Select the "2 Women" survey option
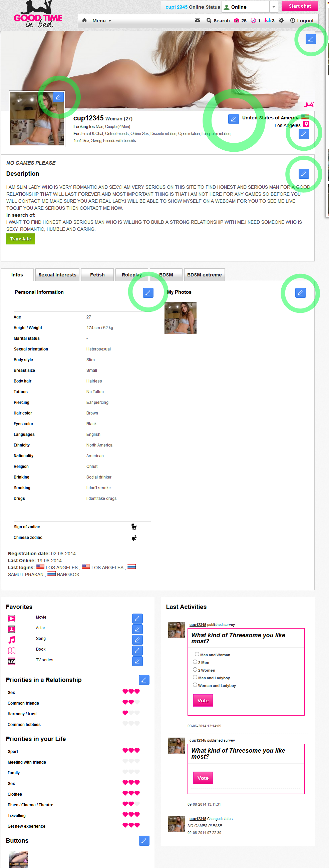This screenshot has height=868, width=329. click(x=195, y=670)
